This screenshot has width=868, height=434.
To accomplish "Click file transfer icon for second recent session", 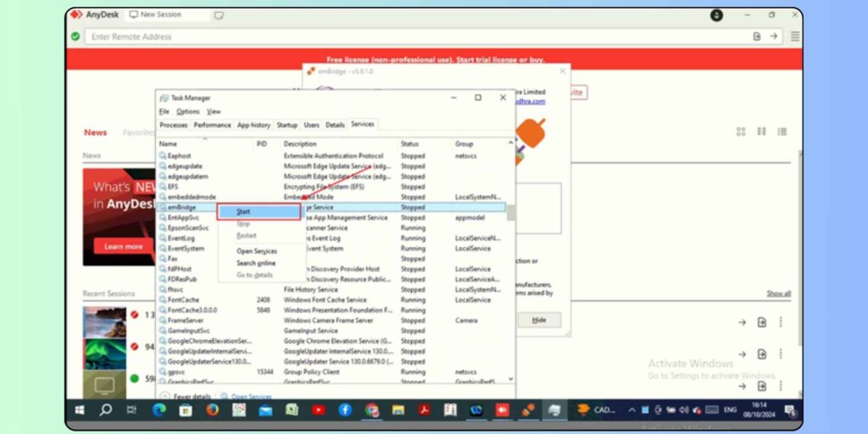I will tap(762, 353).
